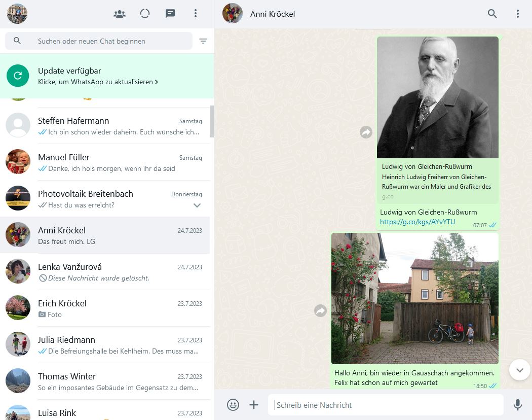This screenshot has width=532, height=420.
Task: Click Steffen Hafermann's default avatar
Action: tap(18, 125)
